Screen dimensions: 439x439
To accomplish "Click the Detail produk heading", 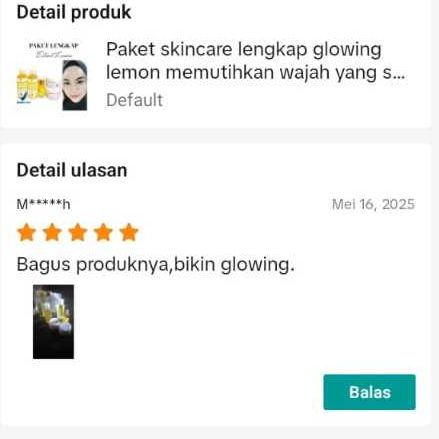I will coord(74,13).
